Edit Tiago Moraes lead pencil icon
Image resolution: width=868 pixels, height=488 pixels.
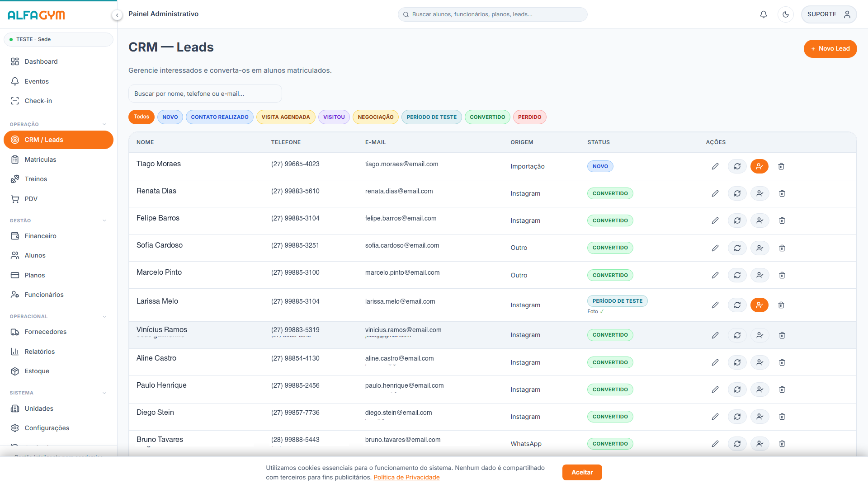(x=715, y=166)
